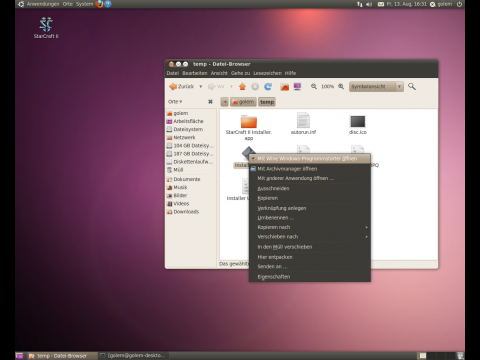This screenshot has height=360, width=480.
Task: Select the StarCraft II Installer.app folder
Action: [x=249, y=127]
